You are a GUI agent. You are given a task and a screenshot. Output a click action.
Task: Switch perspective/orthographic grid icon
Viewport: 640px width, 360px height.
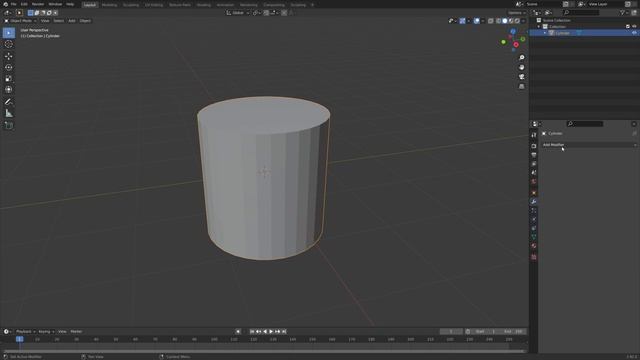click(x=522, y=87)
